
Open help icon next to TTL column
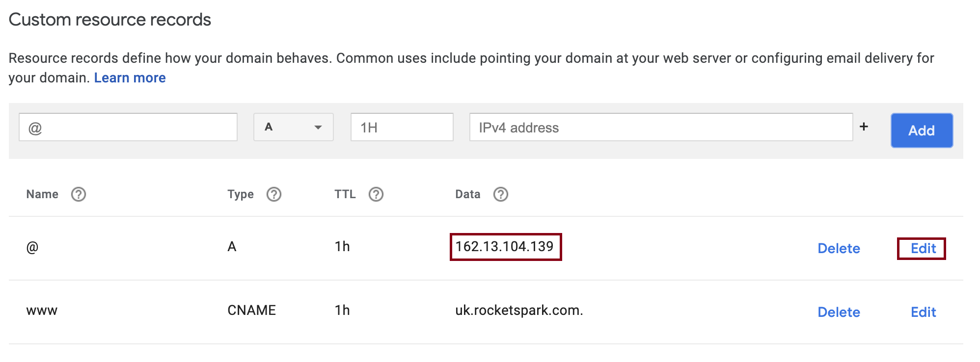coord(376,194)
